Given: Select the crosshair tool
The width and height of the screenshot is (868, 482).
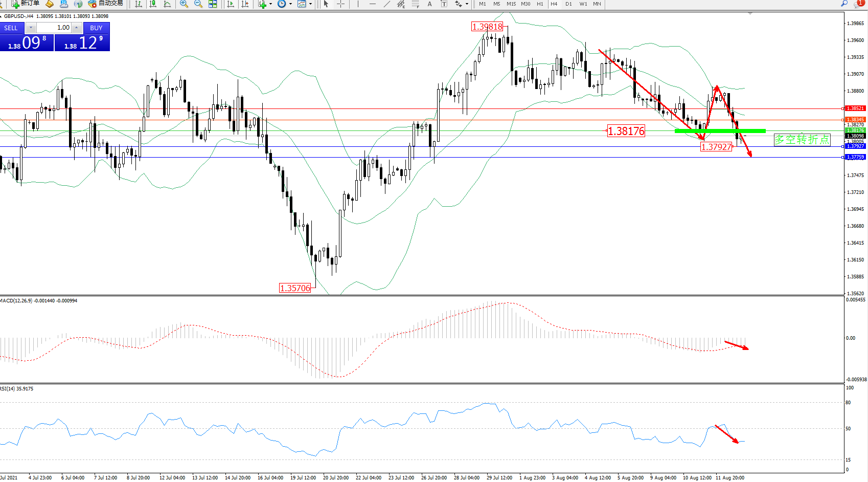Looking at the screenshot, I should (x=340, y=4).
